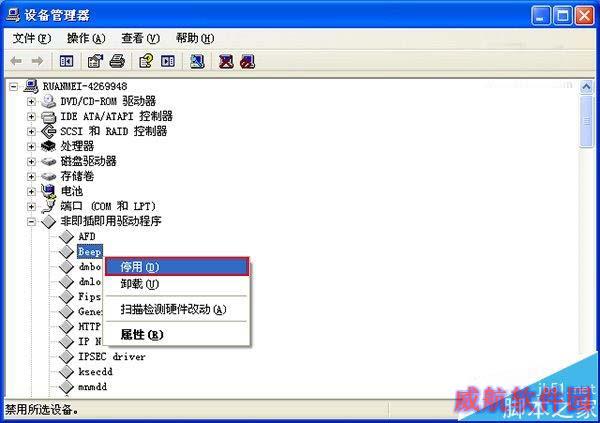Image resolution: width=600 pixels, height=423 pixels.
Task: Click the Forward arrow toolbar icon
Action: [37, 61]
